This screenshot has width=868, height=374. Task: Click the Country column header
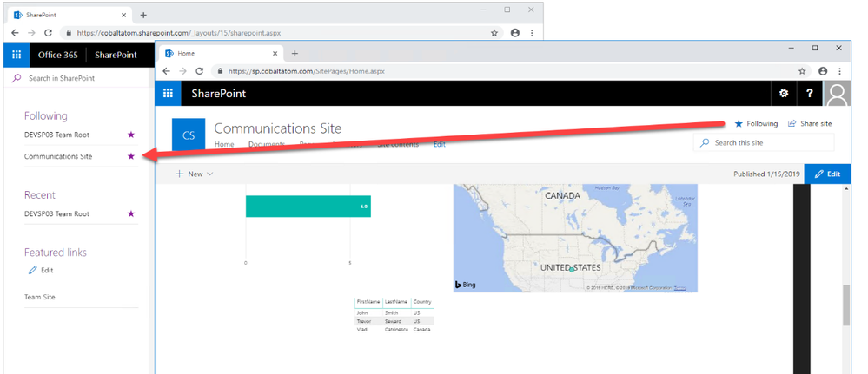coord(422,302)
